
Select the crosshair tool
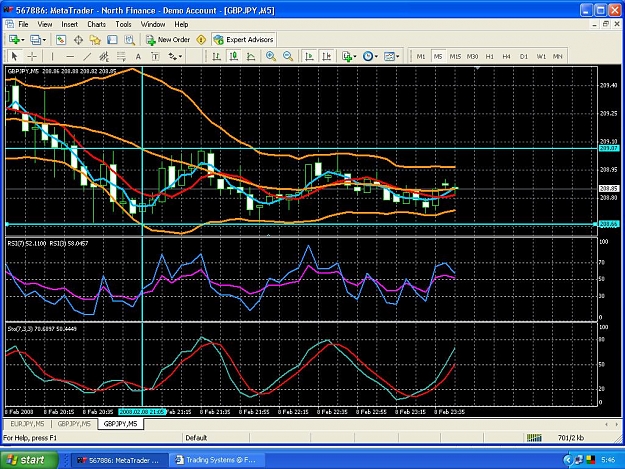click(32, 57)
